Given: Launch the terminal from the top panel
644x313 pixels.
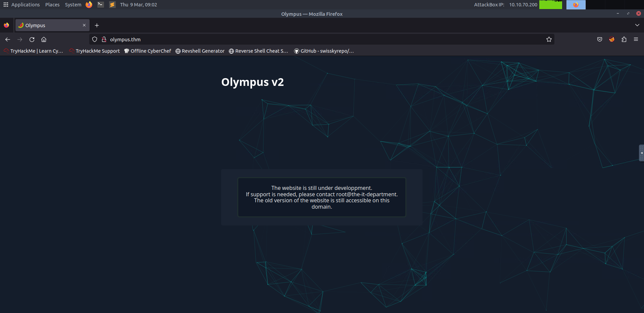Looking at the screenshot, I should [x=100, y=4].
